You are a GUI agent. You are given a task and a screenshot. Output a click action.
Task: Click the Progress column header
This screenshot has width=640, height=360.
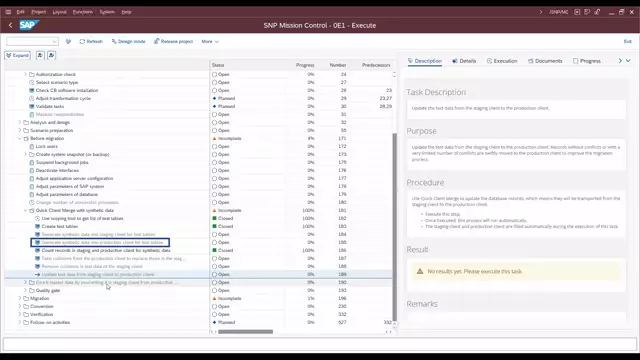[x=305, y=65]
